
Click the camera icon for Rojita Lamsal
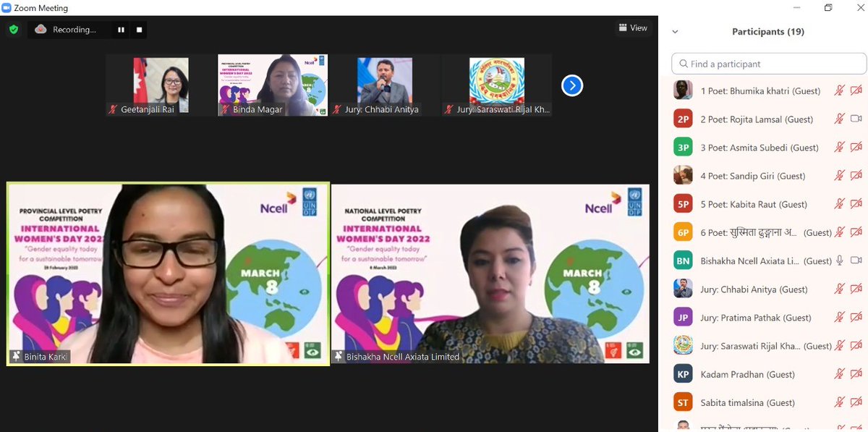(x=856, y=119)
